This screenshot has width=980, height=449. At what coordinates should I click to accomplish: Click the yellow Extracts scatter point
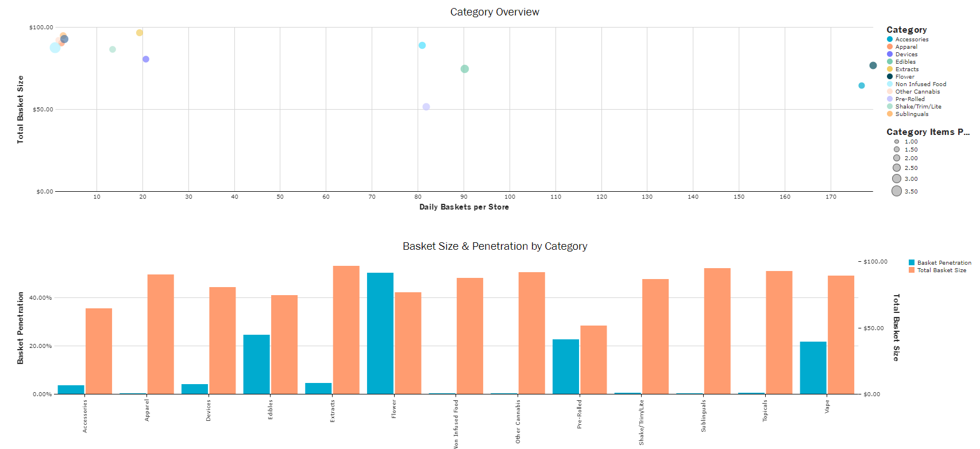coord(140,33)
